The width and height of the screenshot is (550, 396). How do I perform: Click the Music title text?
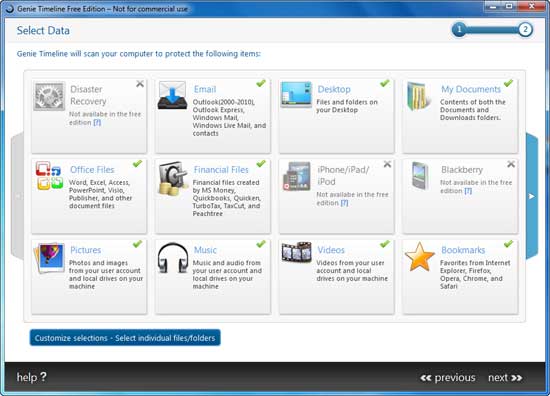[205, 250]
